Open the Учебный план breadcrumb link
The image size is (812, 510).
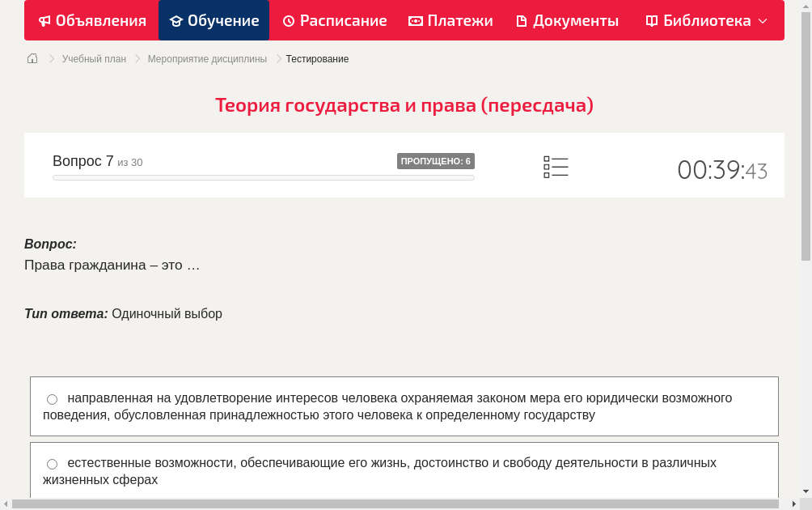pyautogui.click(x=92, y=58)
